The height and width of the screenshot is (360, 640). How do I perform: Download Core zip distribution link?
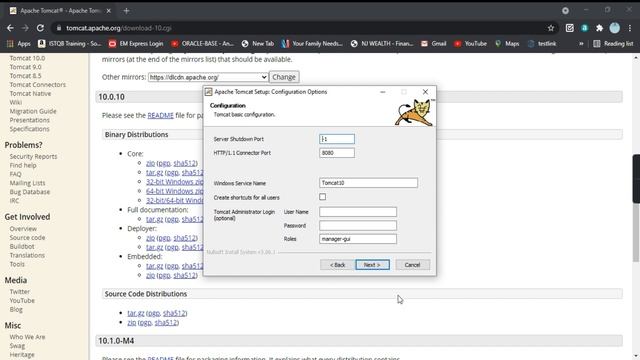click(150, 163)
